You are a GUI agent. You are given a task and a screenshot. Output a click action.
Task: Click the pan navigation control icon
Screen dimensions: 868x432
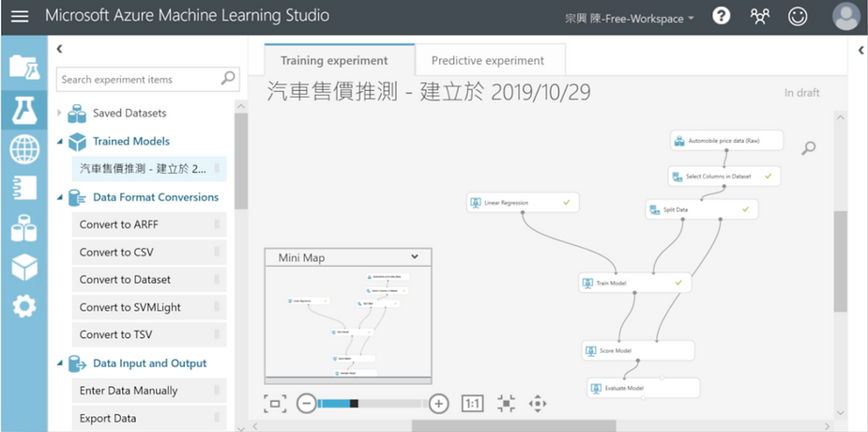point(538,403)
